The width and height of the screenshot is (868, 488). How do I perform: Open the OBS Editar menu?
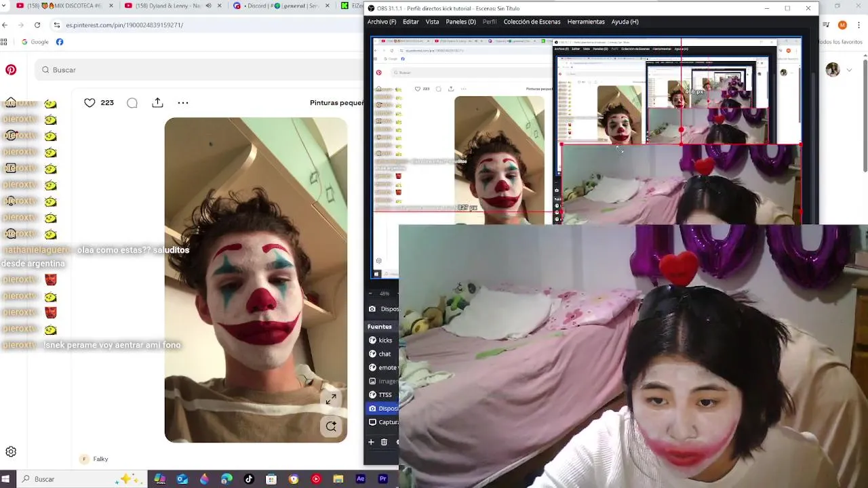(x=411, y=22)
